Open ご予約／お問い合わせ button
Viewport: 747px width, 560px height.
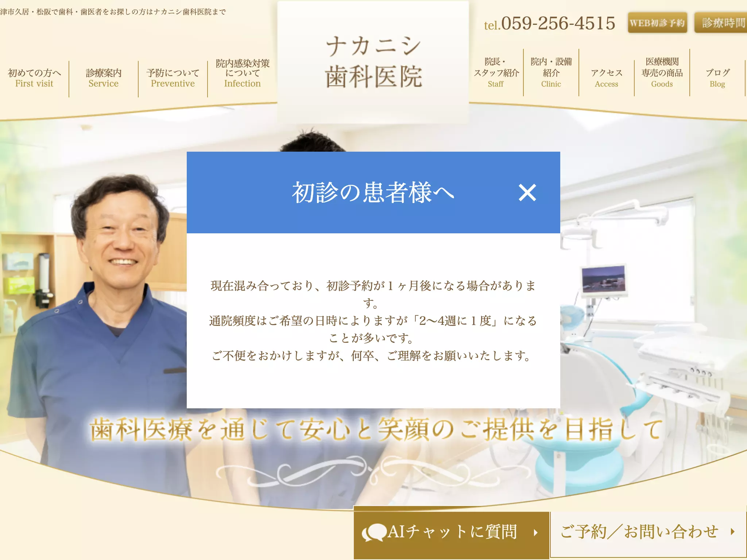(648, 532)
